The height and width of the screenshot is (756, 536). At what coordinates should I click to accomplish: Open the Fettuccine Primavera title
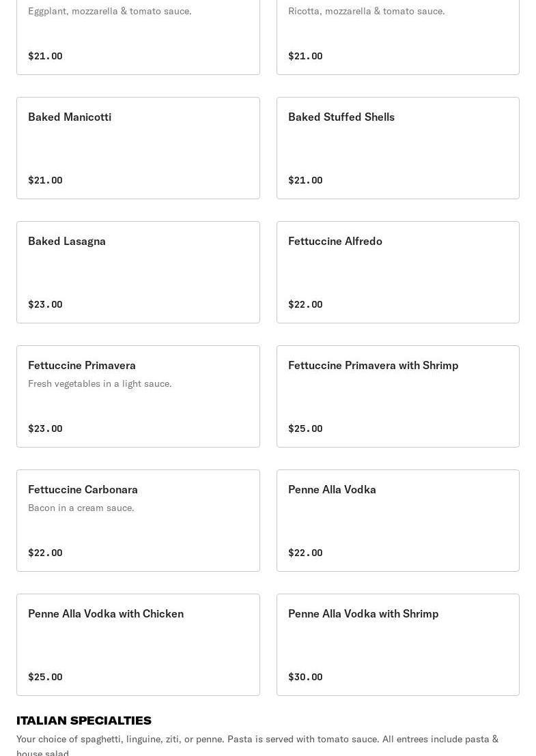[x=82, y=366]
